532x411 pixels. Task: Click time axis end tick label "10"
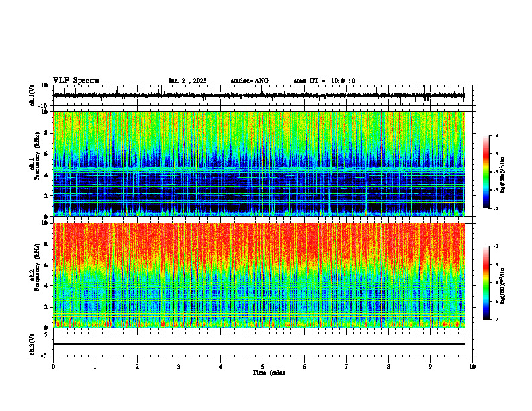[x=472, y=367]
